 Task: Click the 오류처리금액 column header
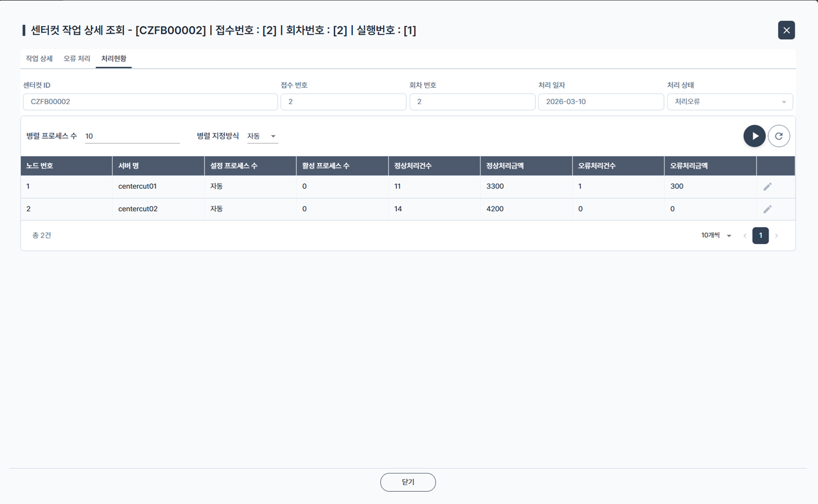click(710, 166)
